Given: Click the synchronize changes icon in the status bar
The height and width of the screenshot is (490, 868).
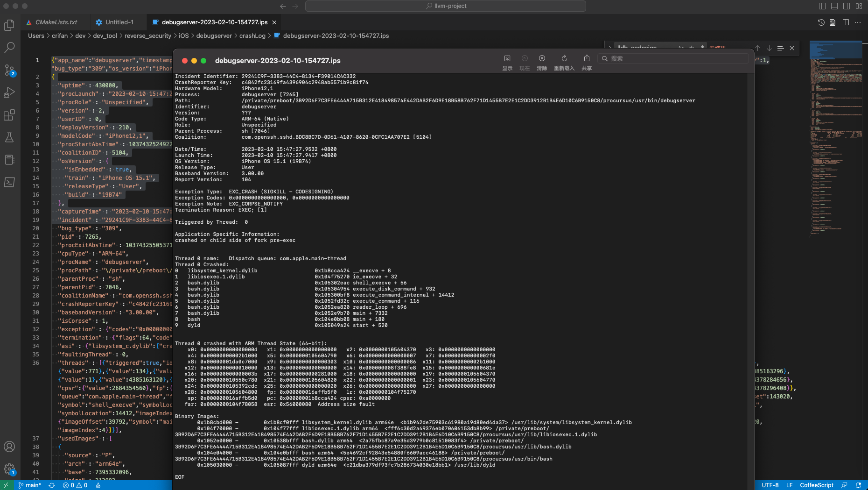Looking at the screenshot, I should click(52, 485).
